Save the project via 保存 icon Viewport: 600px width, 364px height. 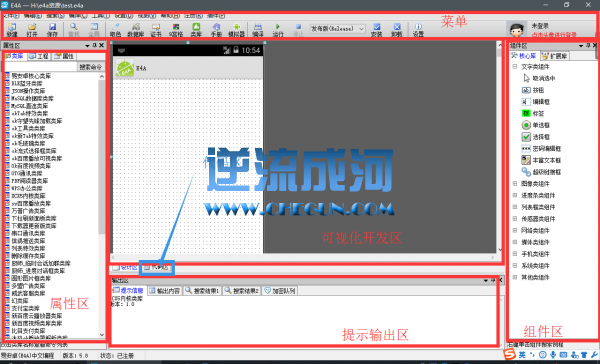tap(52, 29)
